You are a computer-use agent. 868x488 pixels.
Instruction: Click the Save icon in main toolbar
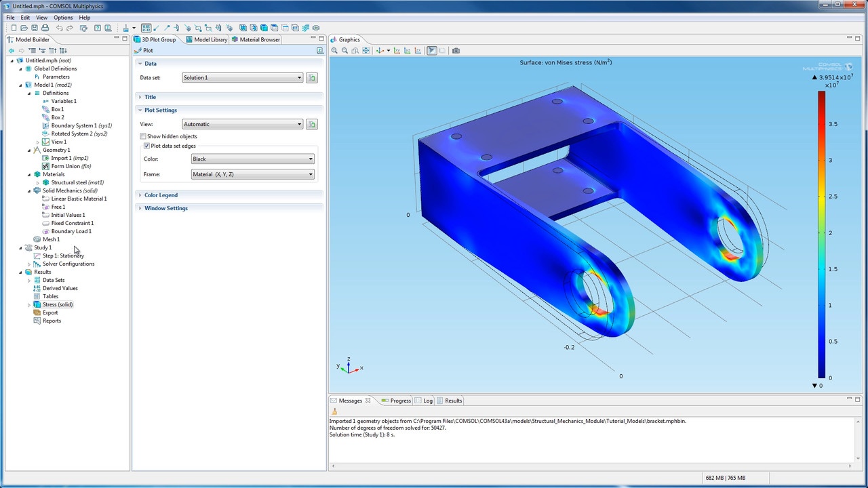(x=35, y=28)
